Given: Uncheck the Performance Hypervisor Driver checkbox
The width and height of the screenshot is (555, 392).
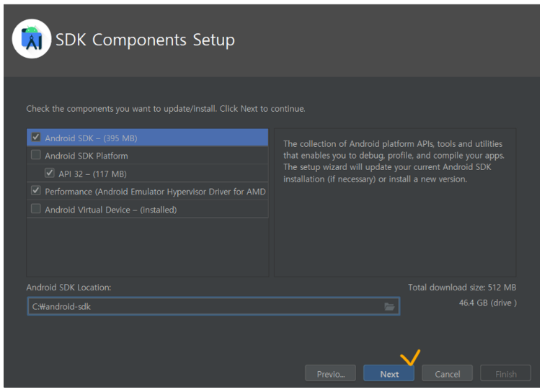Looking at the screenshot, I should [x=36, y=191].
